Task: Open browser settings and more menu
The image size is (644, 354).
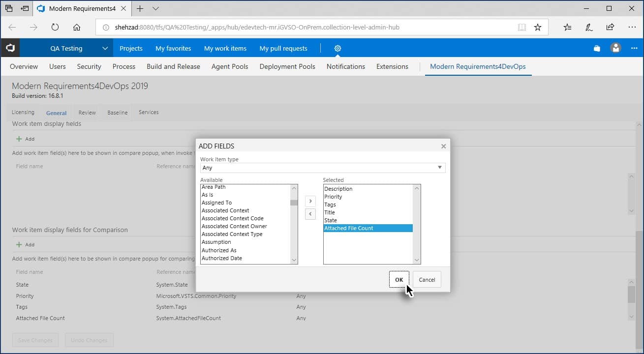Action: (x=632, y=27)
